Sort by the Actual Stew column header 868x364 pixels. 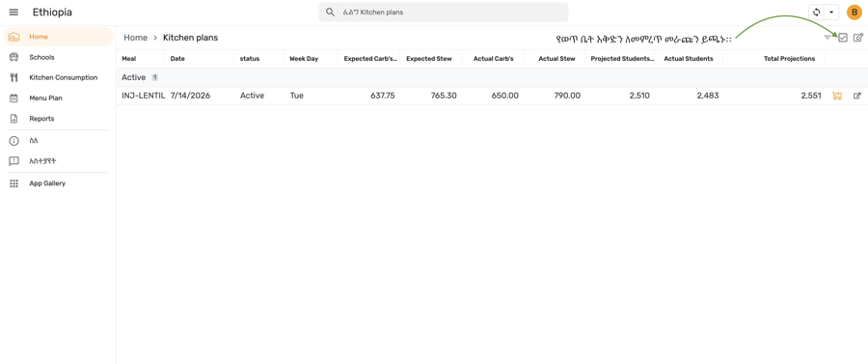coord(556,59)
